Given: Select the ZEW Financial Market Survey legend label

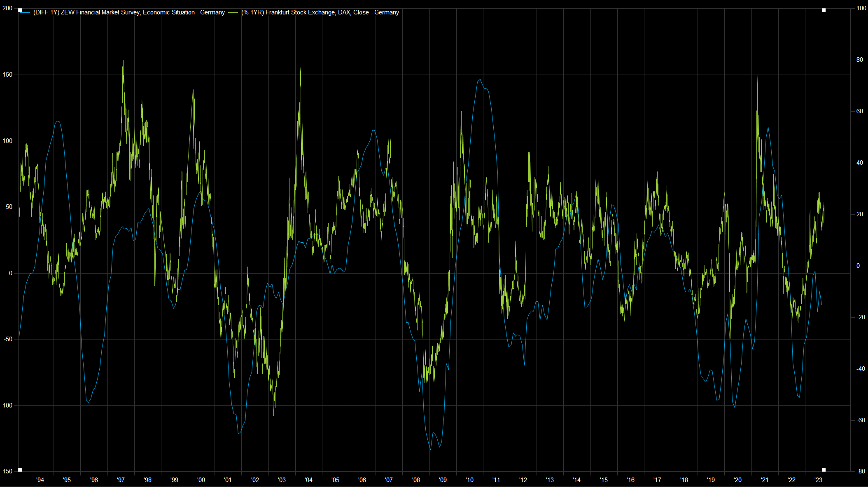Looking at the screenshot, I should pos(129,12).
